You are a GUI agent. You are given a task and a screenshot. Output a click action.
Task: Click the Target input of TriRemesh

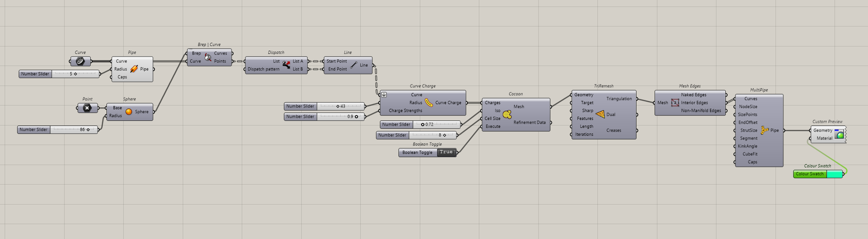(x=587, y=103)
